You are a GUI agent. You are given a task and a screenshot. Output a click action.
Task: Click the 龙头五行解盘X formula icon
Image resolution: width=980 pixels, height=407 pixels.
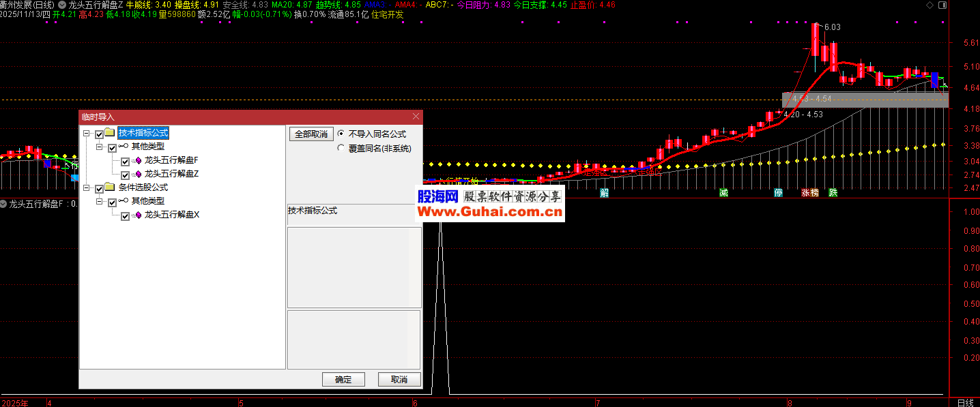(x=138, y=215)
